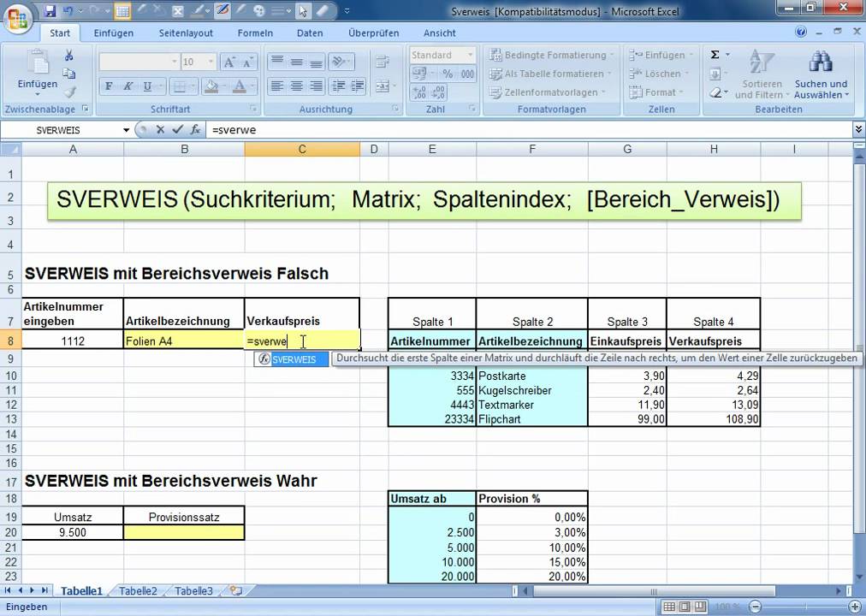Open the fx insert function dialog

pyautogui.click(x=195, y=130)
